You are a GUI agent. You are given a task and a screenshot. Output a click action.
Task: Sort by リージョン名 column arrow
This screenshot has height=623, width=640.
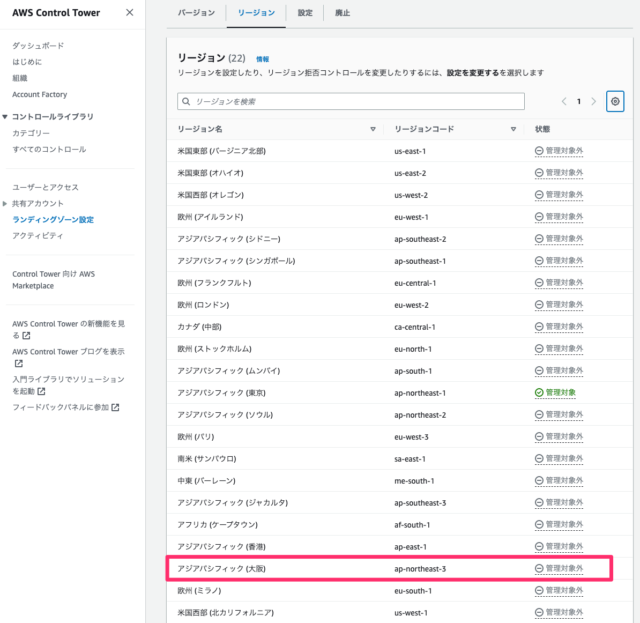tap(373, 129)
